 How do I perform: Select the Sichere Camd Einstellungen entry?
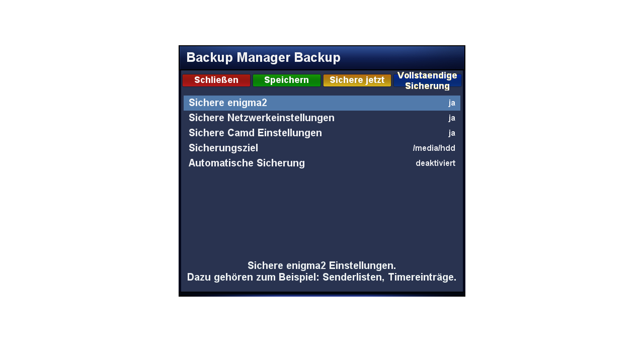[x=322, y=133]
